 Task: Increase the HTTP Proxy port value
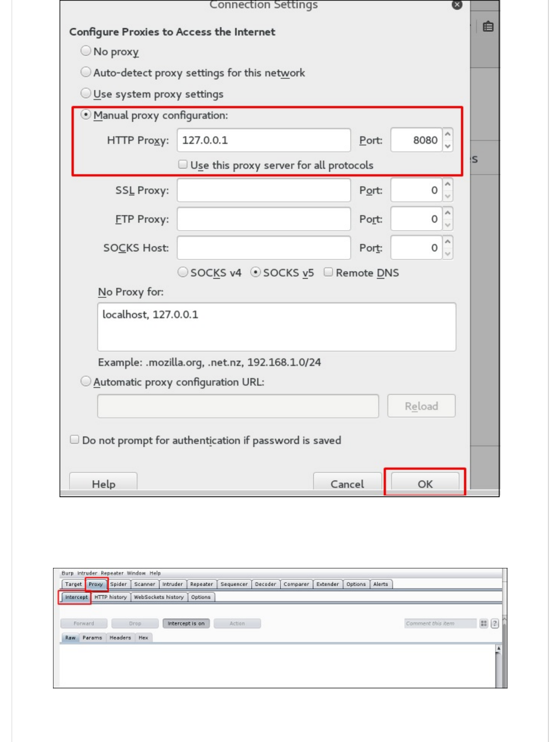click(x=447, y=134)
